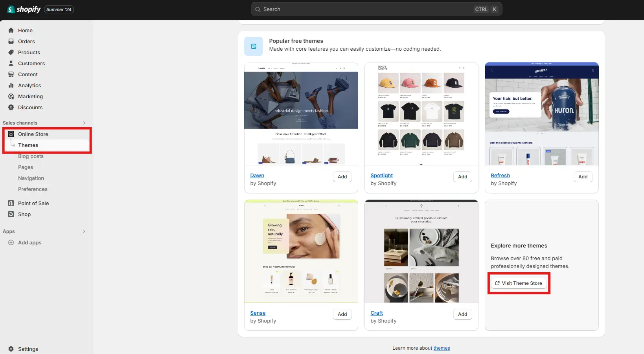Open Online Store Preferences
The width and height of the screenshot is (644, 354).
(33, 189)
